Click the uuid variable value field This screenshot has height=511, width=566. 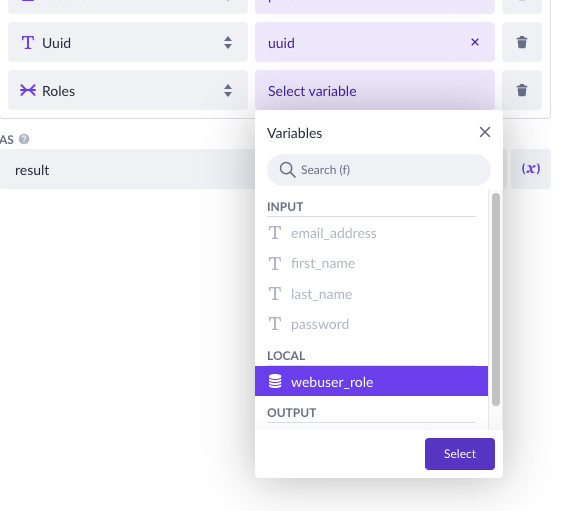(x=375, y=42)
